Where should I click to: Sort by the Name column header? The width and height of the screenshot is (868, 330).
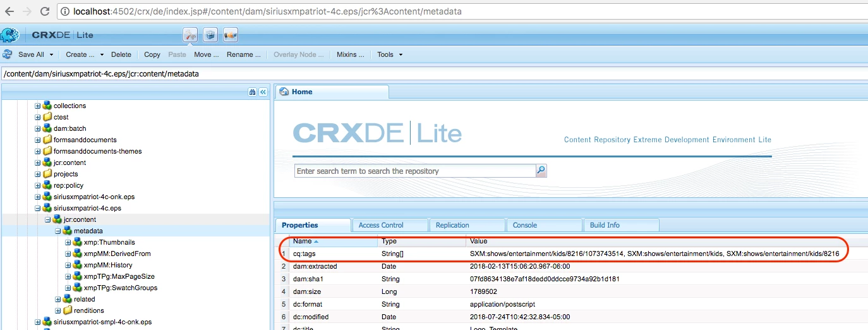pos(333,241)
